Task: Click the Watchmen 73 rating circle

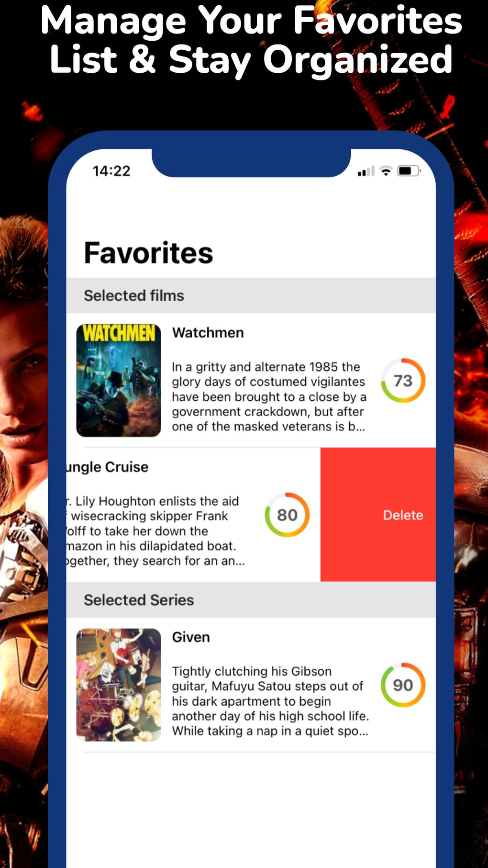Action: click(403, 381)
